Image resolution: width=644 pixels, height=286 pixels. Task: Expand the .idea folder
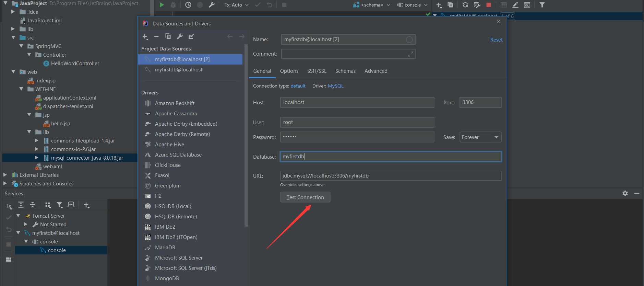pos(13,12)
